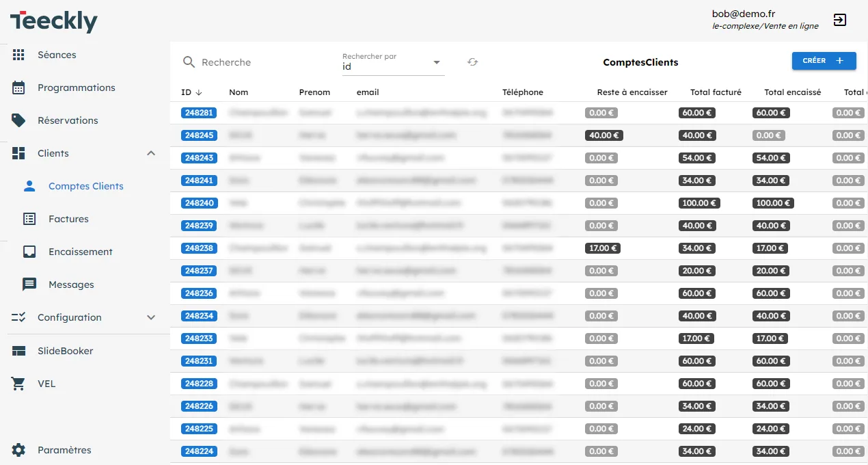Click the Factures list icon
The width and height of the screenshot is (868, 465).
(29, 219)
